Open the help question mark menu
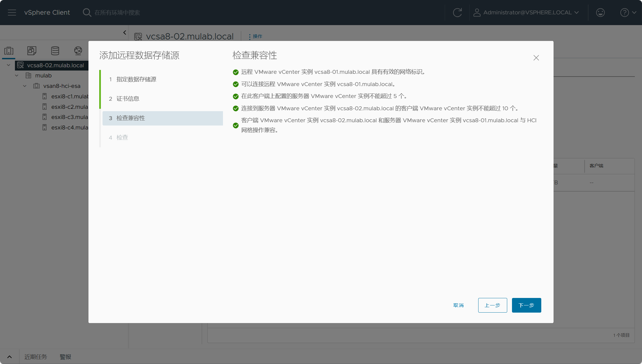642x364 pixels. 628,13
